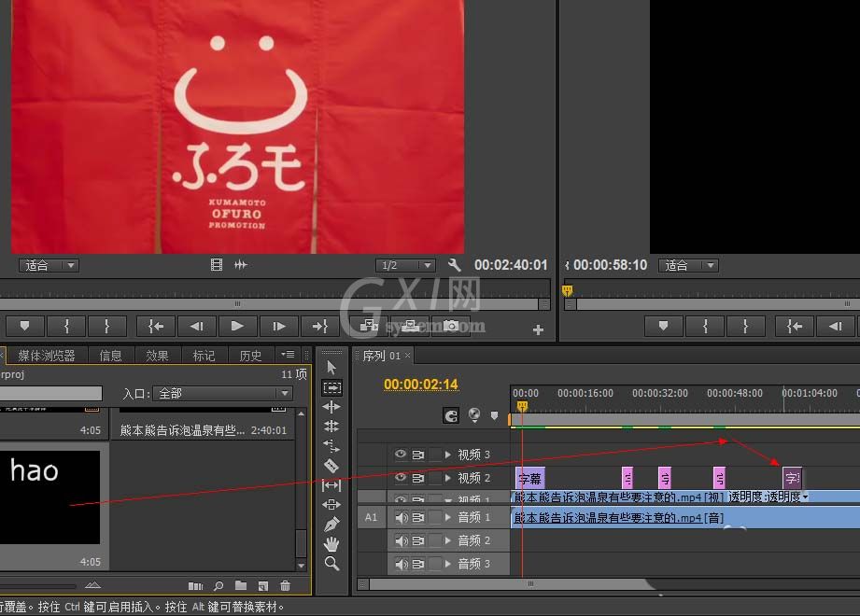
Task: Expand the 音频 3 track triangle
Action: 448,564
